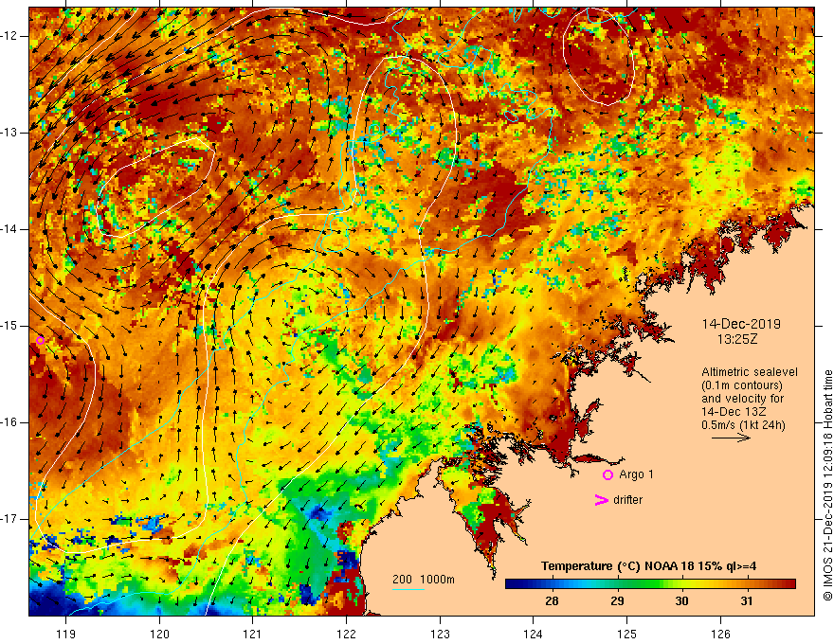
Task: Click the color bar value 31
Action: click(747, 601)
